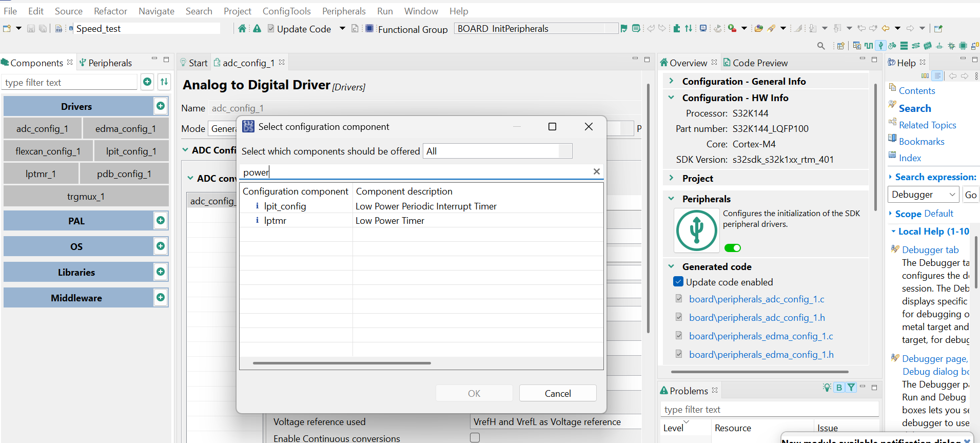Click the Overview panel horizontal scrollbar

(x=759, y=371)
